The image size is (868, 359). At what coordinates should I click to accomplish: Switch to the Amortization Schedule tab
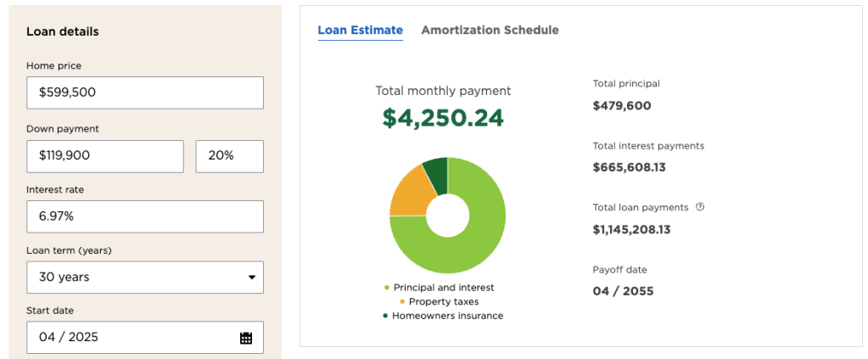pos(490,31)
